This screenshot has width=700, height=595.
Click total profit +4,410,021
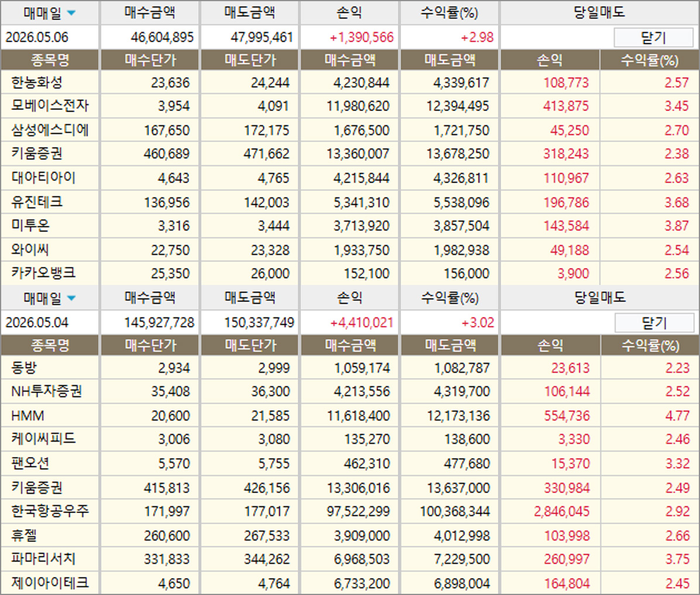362,322
